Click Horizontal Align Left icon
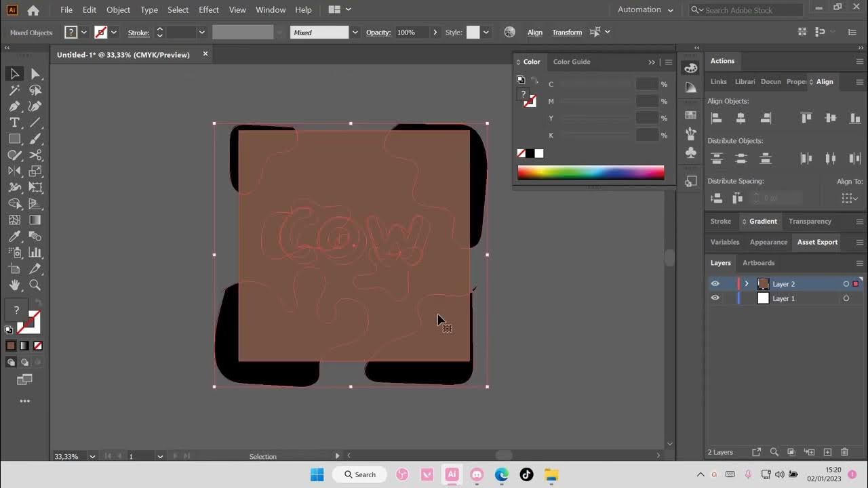The width and height of the screenshot is (868, 488). (716, 118)
